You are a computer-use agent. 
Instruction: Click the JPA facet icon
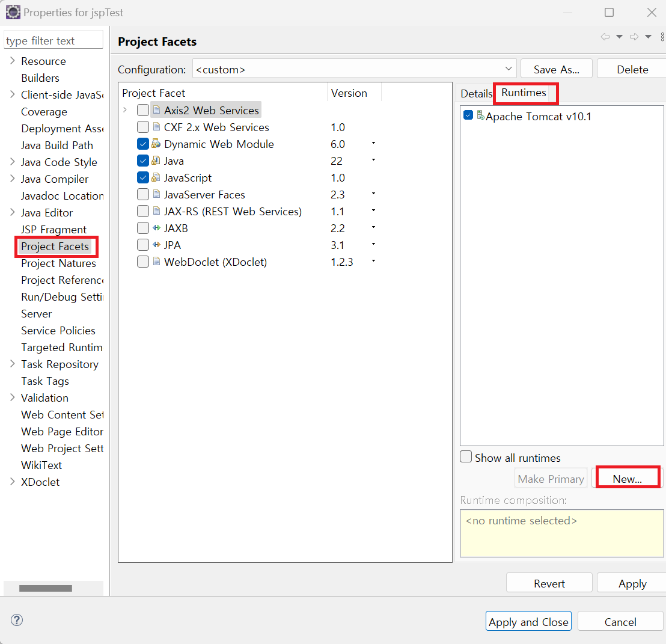(x=156, y=245)
